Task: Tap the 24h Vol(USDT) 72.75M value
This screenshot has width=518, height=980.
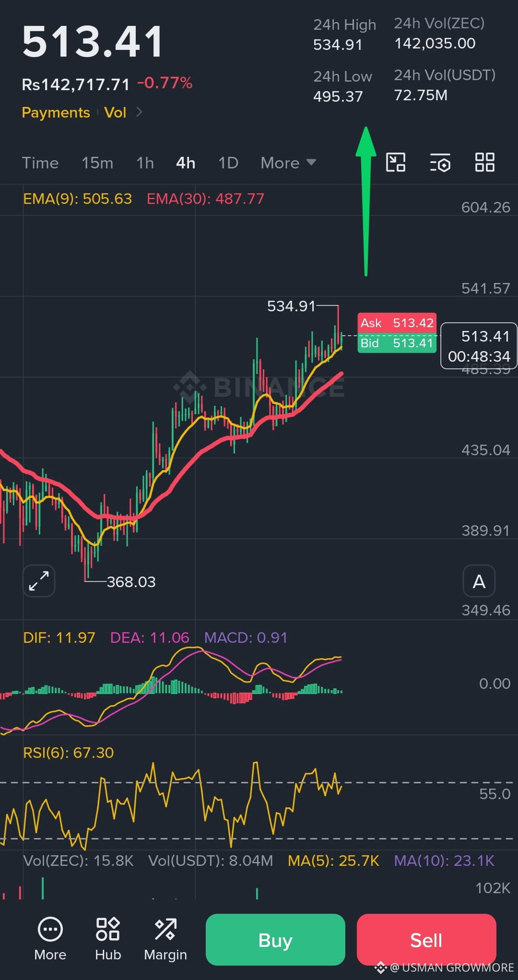Action: [x=421, y=95]
